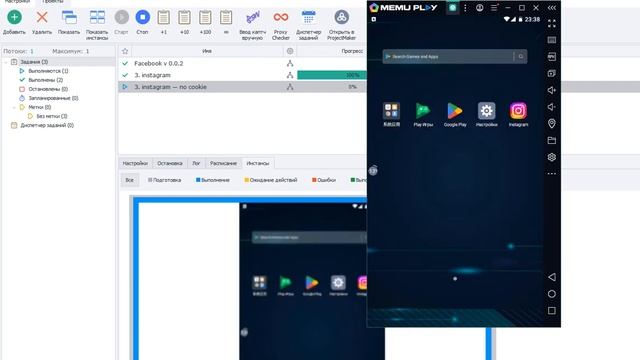The width and height of the screenshot is (640, 360).
Task: Click MEmu GPS location sidebar icon
Action: 552,124
